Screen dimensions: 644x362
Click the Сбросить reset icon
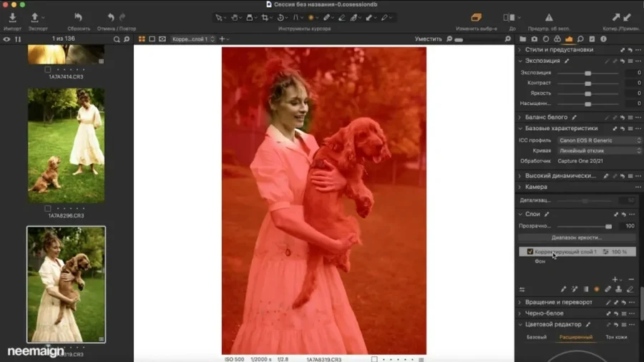coord(78,17)
